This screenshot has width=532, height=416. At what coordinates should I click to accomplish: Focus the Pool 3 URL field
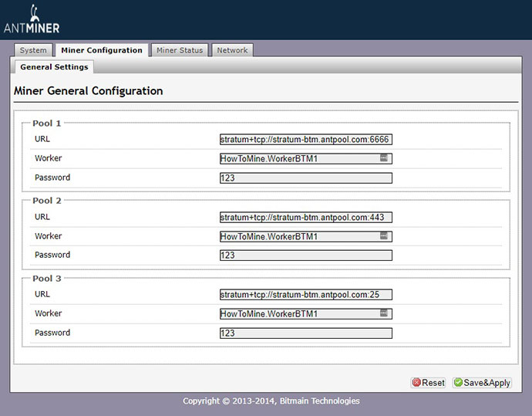(x=306, y=294)
